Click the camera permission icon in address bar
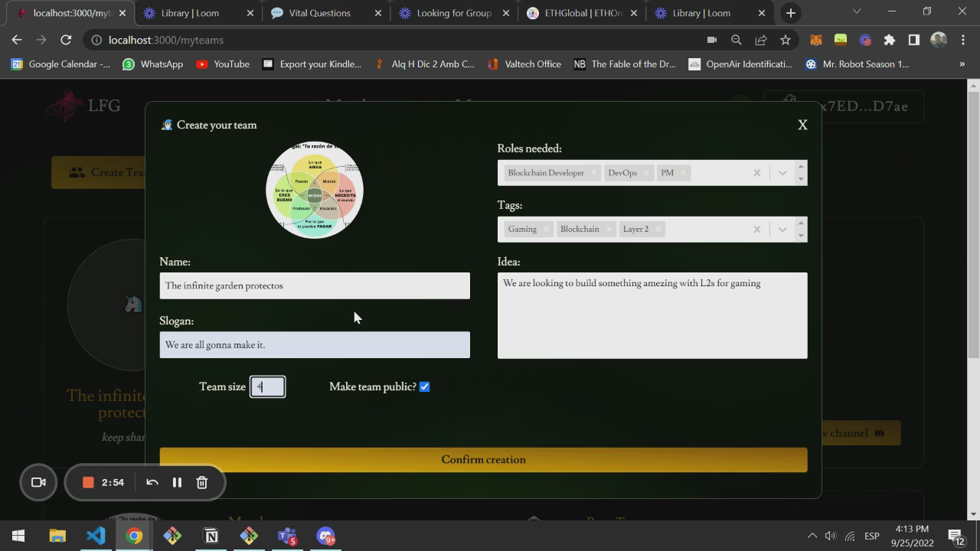The width and height of the screenshot is (980, 551). tap(712, 40)
